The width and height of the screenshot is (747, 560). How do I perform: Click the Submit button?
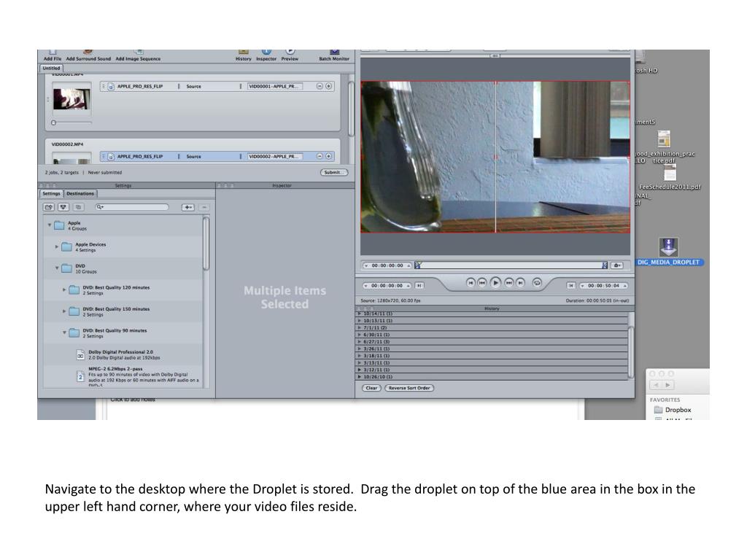(x=334, y=172)
